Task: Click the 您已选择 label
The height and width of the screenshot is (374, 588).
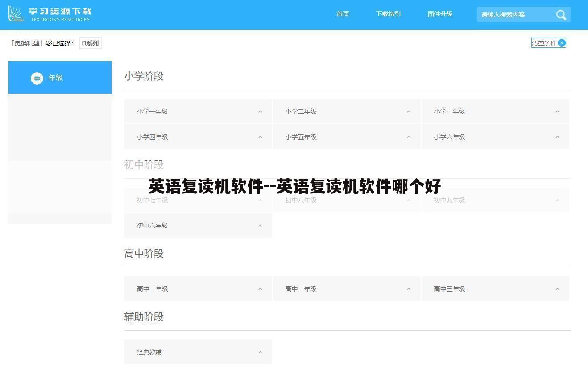Action: pyautogui.click(x=59, y=43)
